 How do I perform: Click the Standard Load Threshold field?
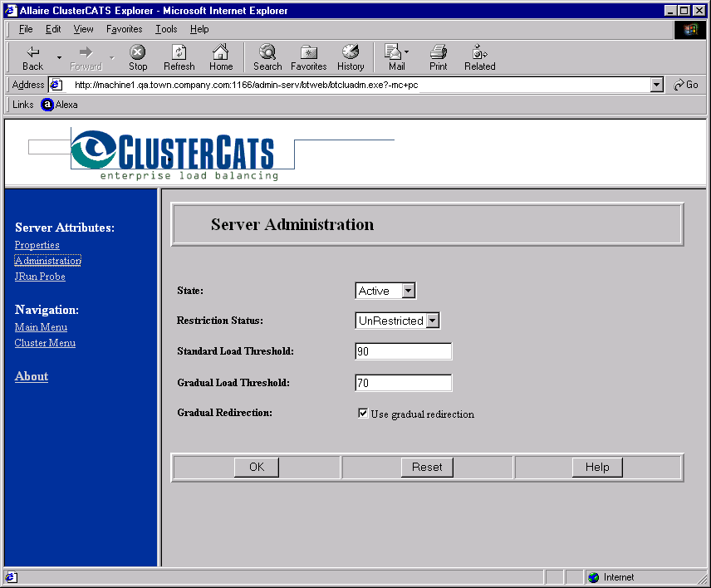tap(403, 351)
